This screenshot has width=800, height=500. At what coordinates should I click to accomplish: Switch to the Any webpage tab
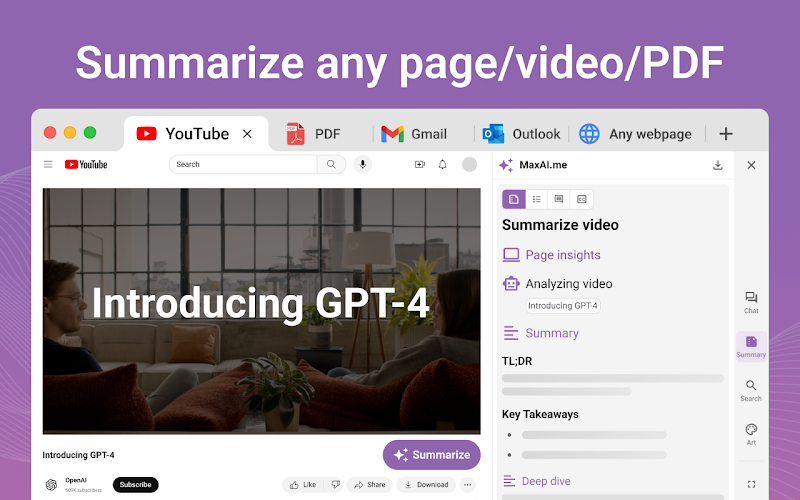[636, 134]
